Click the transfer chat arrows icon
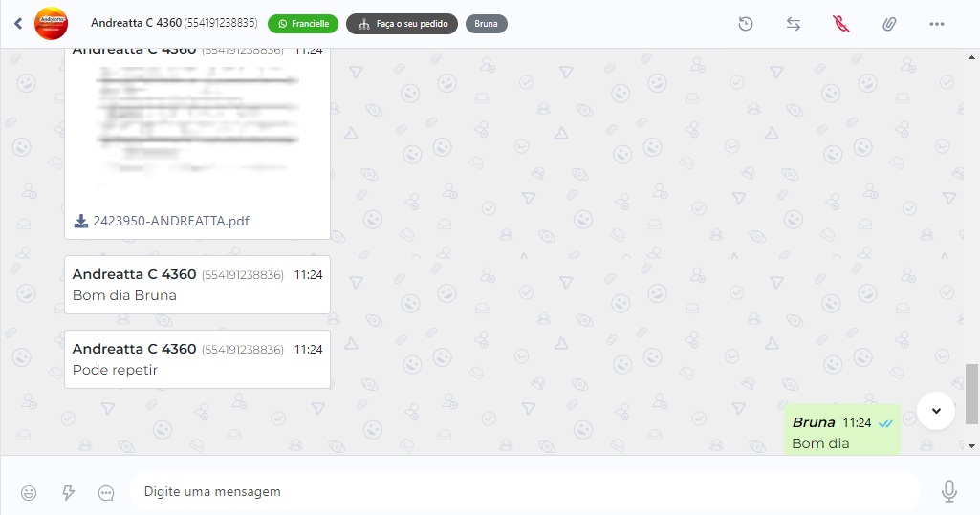980x515 pixels. click(x=794, y=24)
